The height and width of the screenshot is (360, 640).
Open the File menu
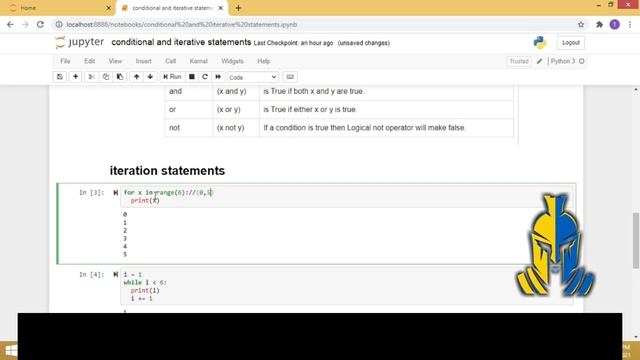coord(65,61)
